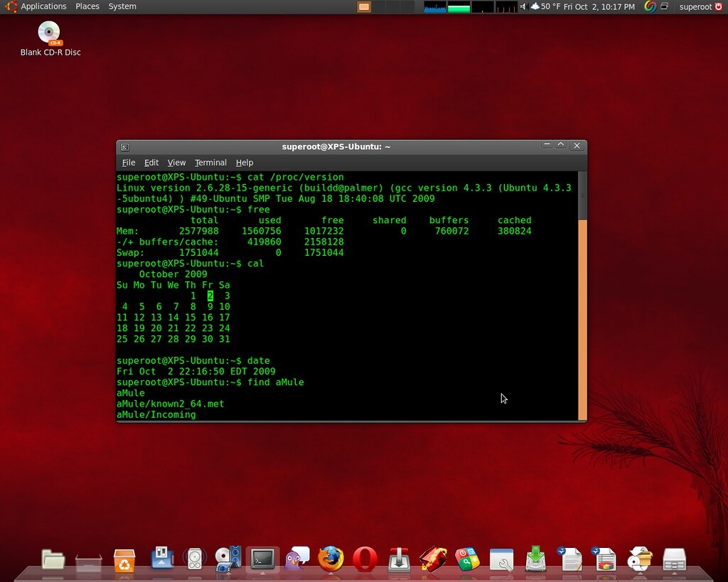Open the red gift-wrapped dock icon
The width and height of the screenshot is (728, 582).
[433, 559]
